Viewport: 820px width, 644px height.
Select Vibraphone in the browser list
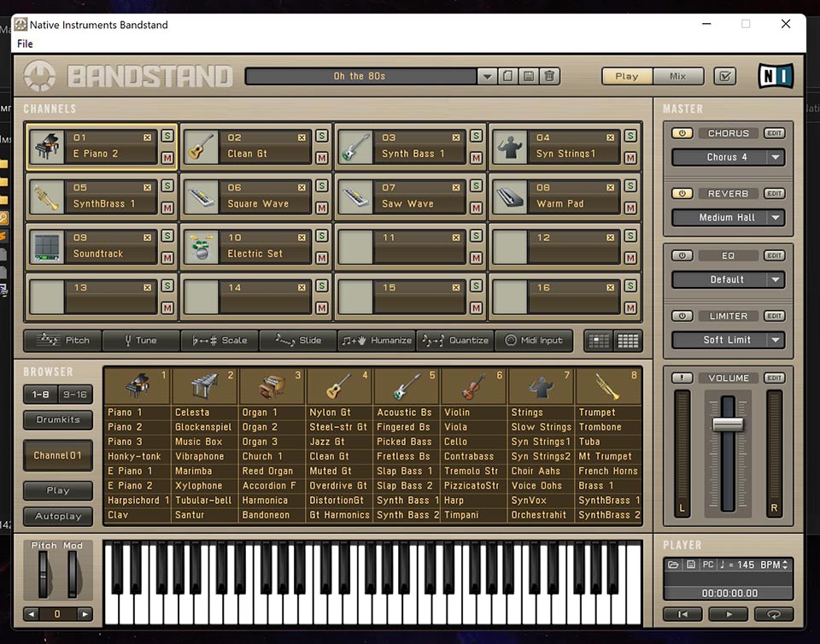(199, 456)
